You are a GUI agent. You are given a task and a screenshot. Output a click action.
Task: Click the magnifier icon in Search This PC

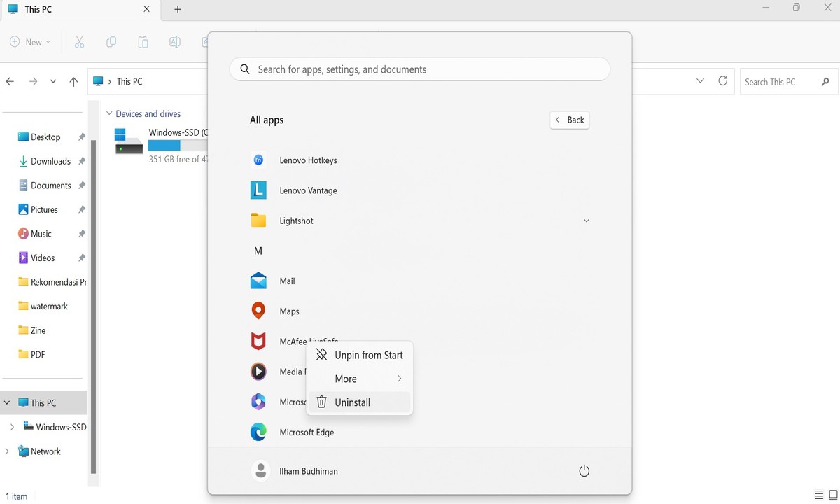pos(825,82)
